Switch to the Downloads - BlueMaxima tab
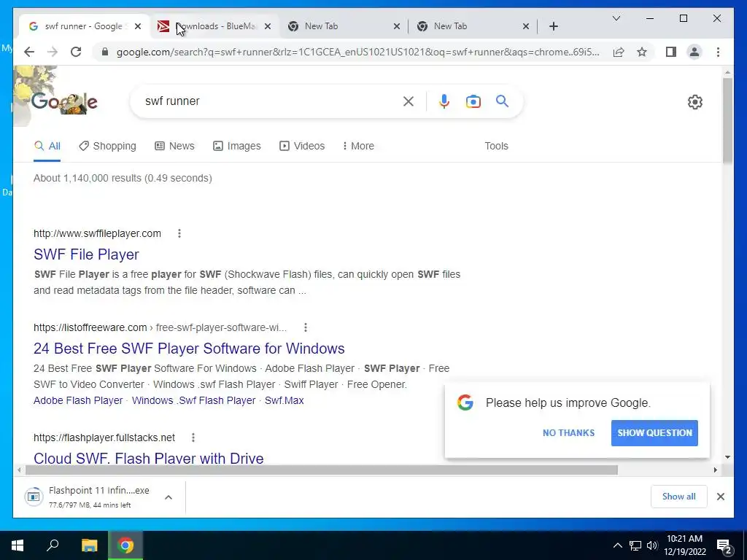This screenshot has height=560, width=747. pos(214,26)
